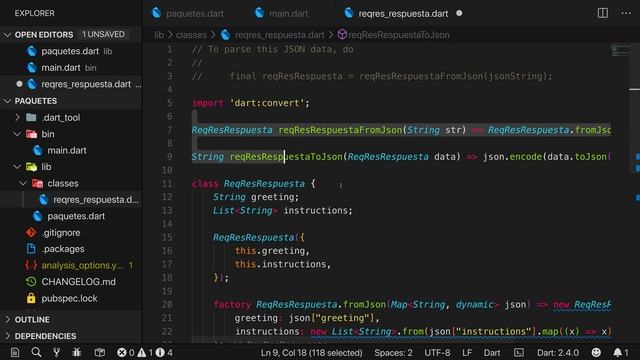Open the Explorer icon in the status bar

pos(15,352)
